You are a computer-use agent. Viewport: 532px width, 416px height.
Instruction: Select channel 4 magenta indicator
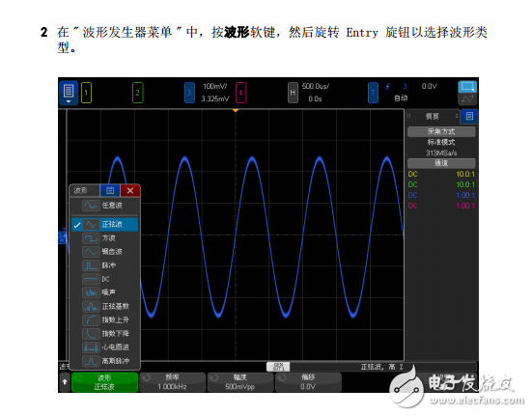tap(240, 93)
